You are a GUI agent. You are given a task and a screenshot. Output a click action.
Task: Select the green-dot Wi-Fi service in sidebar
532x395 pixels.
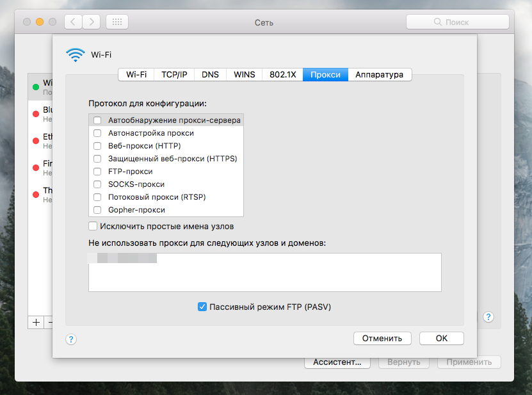pos(40,87)
